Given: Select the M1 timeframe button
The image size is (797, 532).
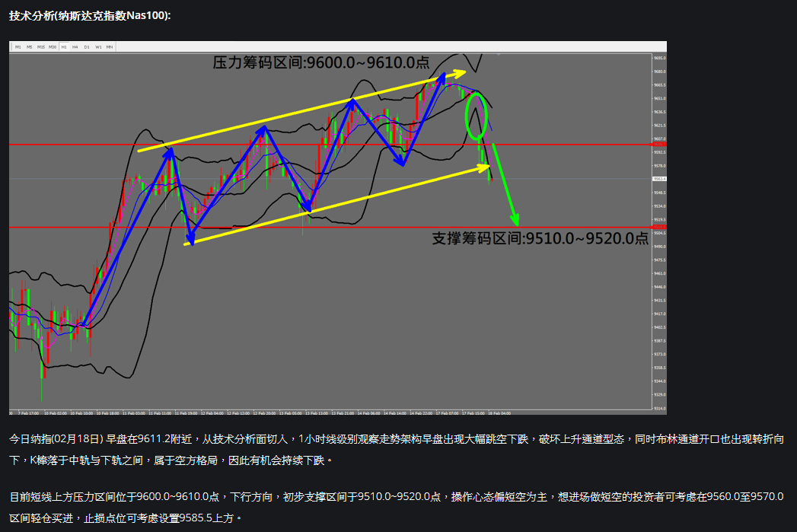Looking at the screenshot, I should tap(18, 46).
